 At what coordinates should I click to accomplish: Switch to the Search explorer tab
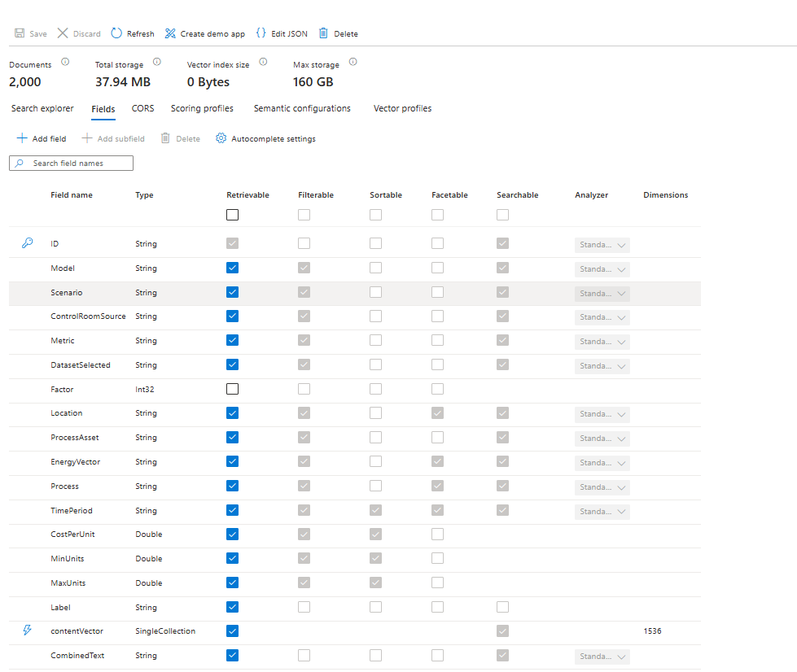pyautogui.click(x=42, y=108)
